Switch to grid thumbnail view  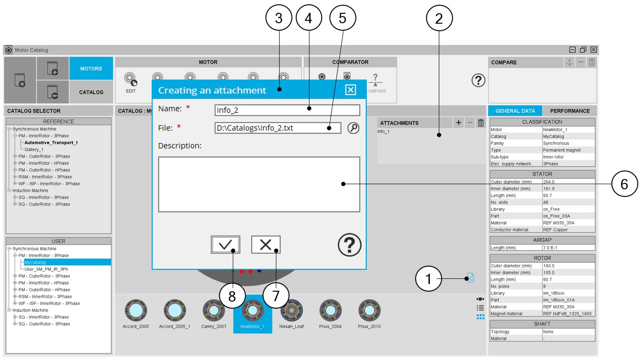pos(480,316)
